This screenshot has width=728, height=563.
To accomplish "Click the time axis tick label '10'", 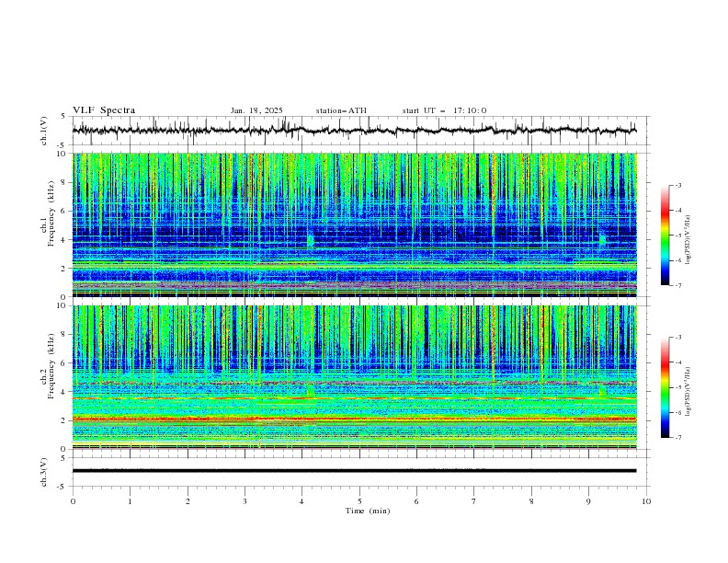I will click(x=646, y=501).
